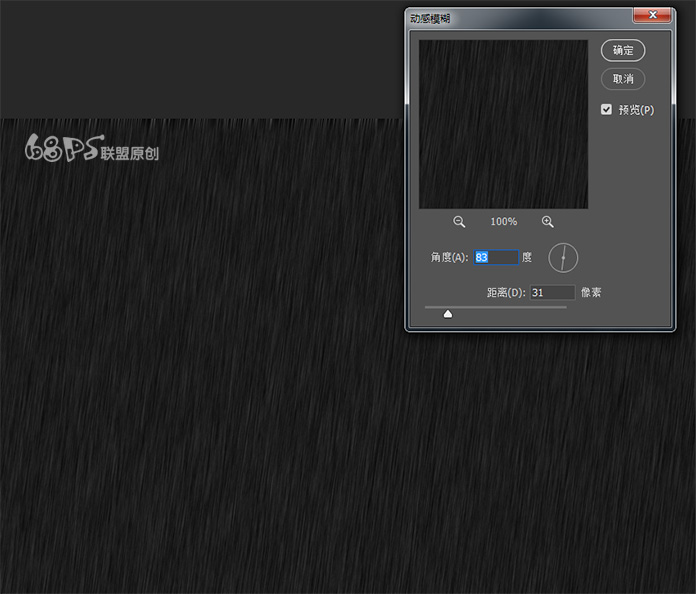Click the 取消 button in the dialog
The image size is (696, 594).
click(623, 79)
